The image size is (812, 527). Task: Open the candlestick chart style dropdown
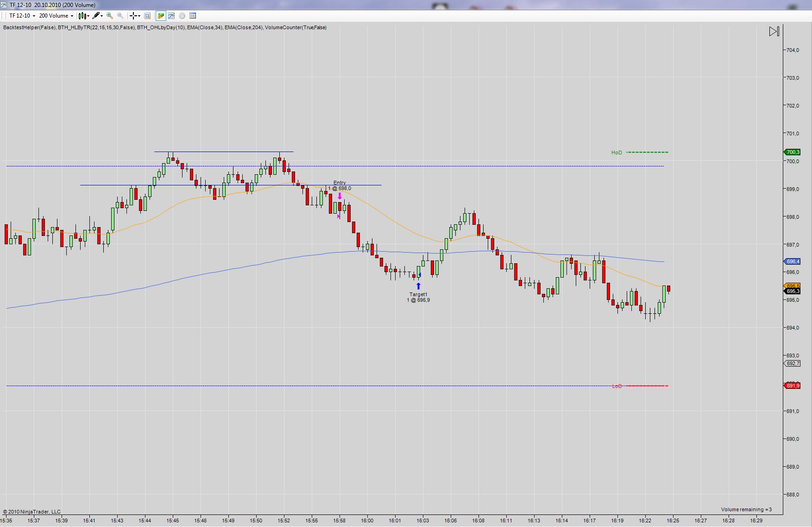point(83,16)
